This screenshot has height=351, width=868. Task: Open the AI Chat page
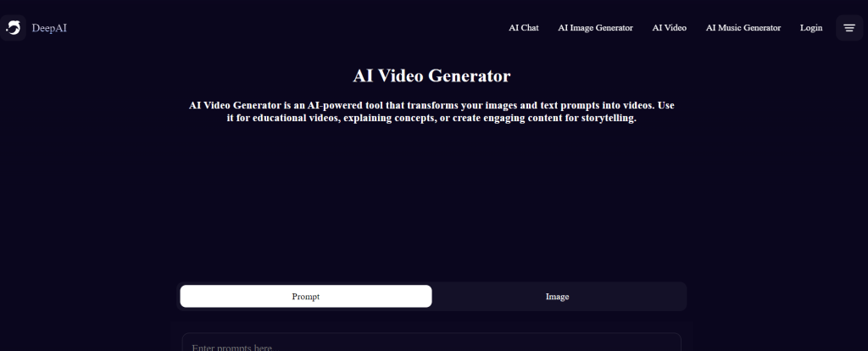[523, 28]
